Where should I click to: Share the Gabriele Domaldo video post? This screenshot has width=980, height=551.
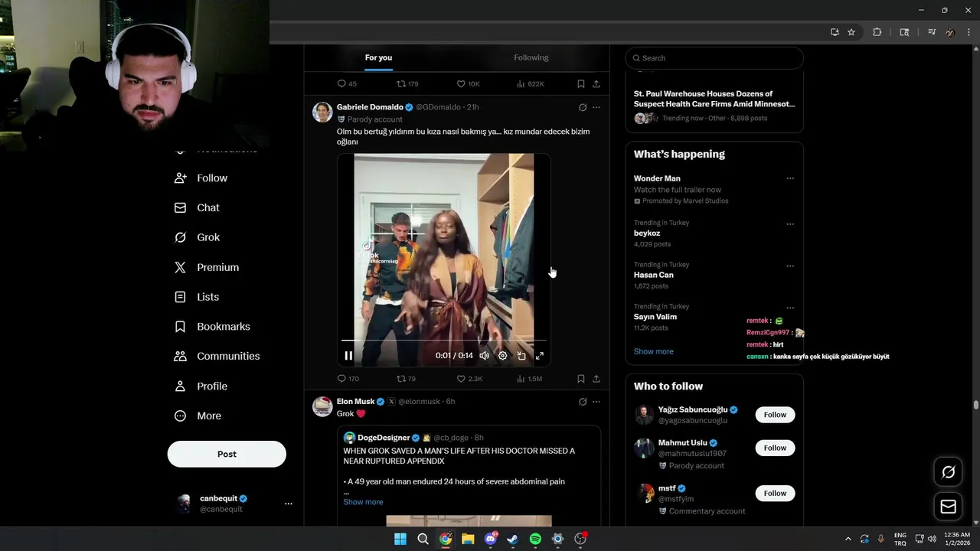[x=596, y=379]
